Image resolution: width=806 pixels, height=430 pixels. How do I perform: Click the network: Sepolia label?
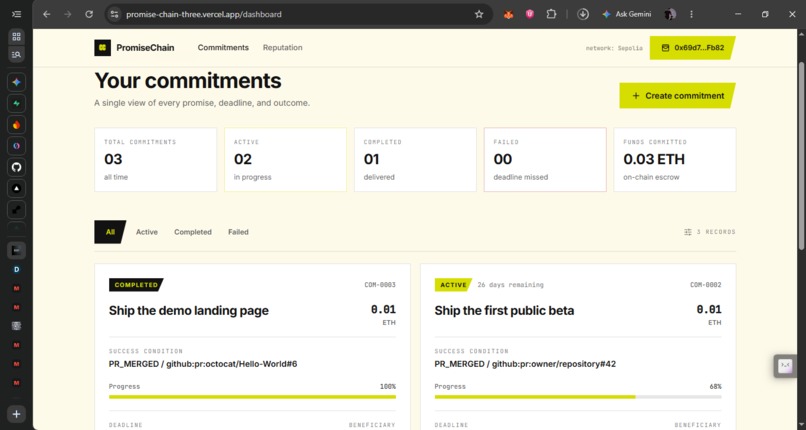(x=614, y=48)
